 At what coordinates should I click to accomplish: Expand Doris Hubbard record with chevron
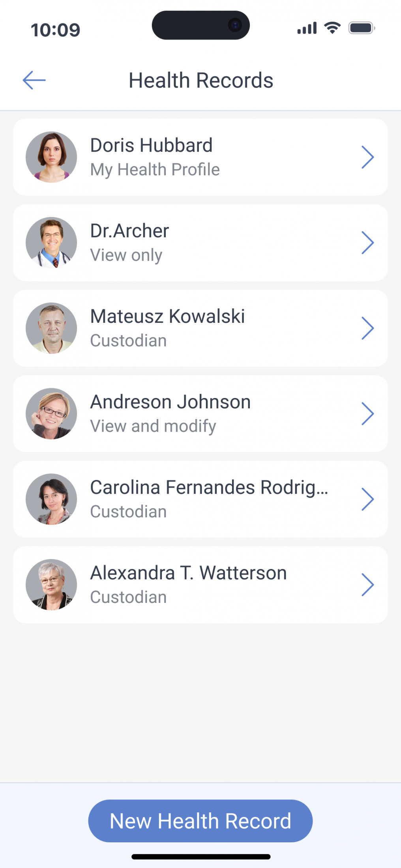point(367,157)
